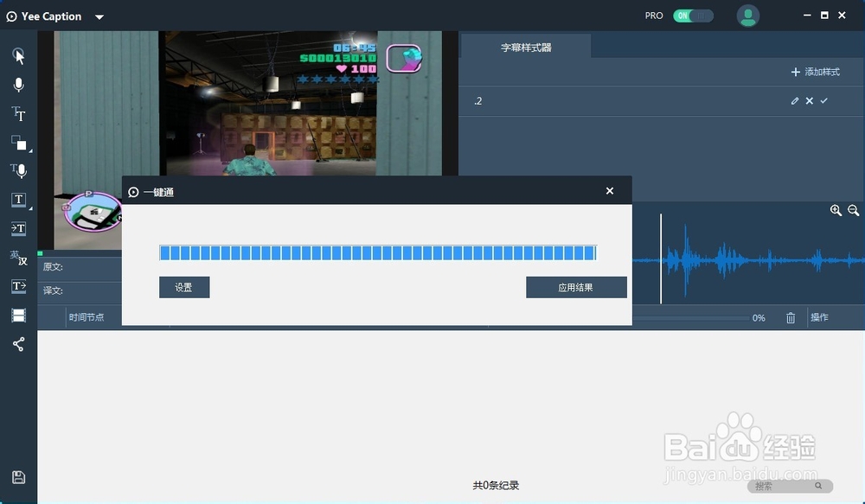Screen dimensions: 865x504
Task: Apply style .2 with checkmark icon
Action: coord(824,101)
